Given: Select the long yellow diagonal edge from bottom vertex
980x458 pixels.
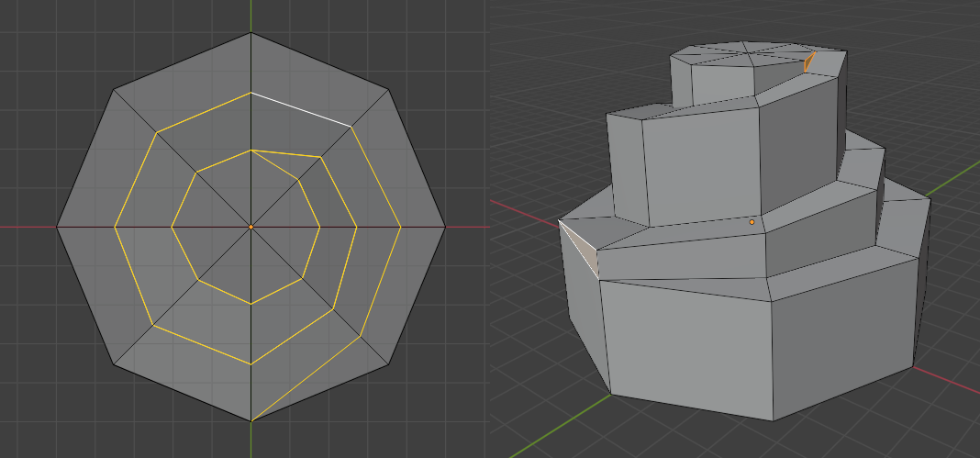Looking at the screenshot, I should 306,379.
